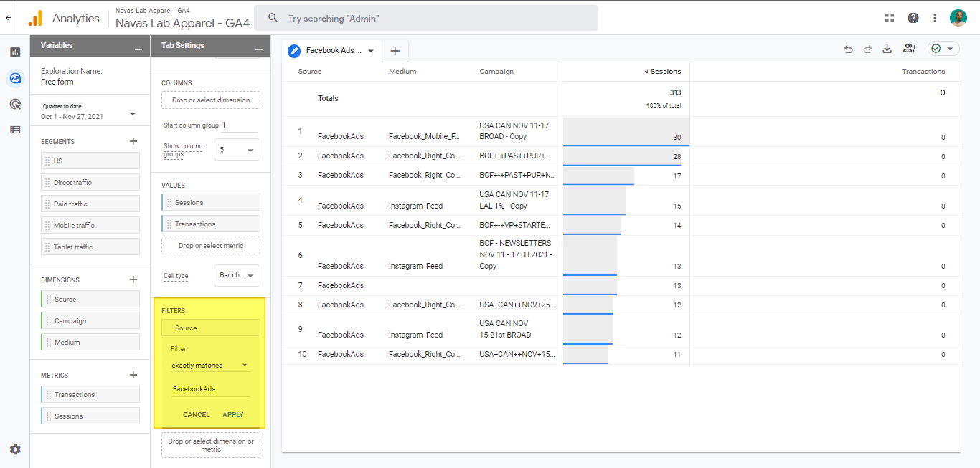
Task: Add a new segment with plus icon
Action: click(133, 141)
